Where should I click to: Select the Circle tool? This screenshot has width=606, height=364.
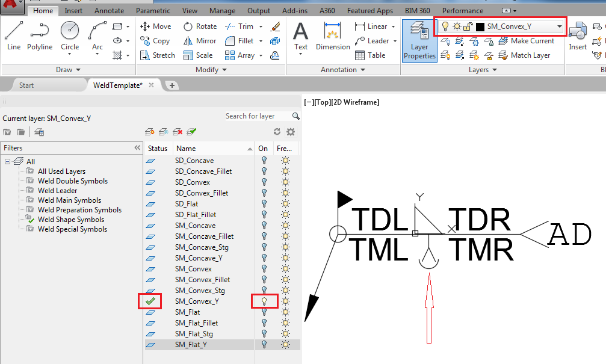click(70, 35)
